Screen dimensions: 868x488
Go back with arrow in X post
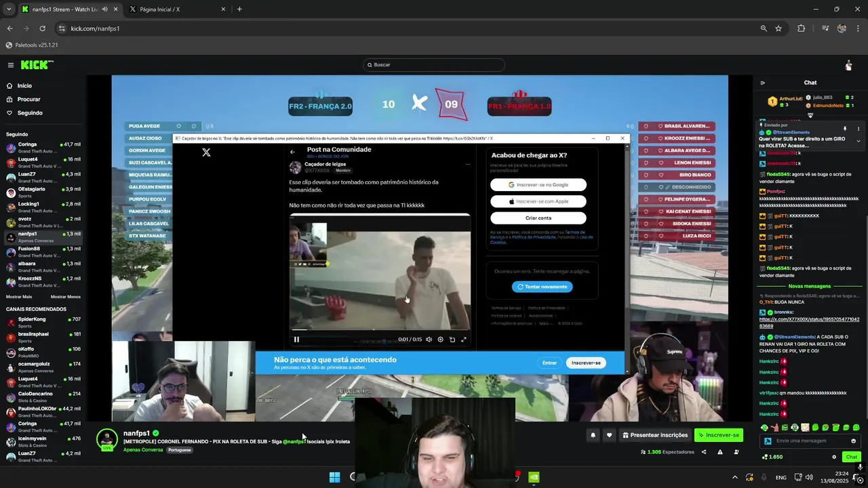pyautogui.click(x=292, y=152)
